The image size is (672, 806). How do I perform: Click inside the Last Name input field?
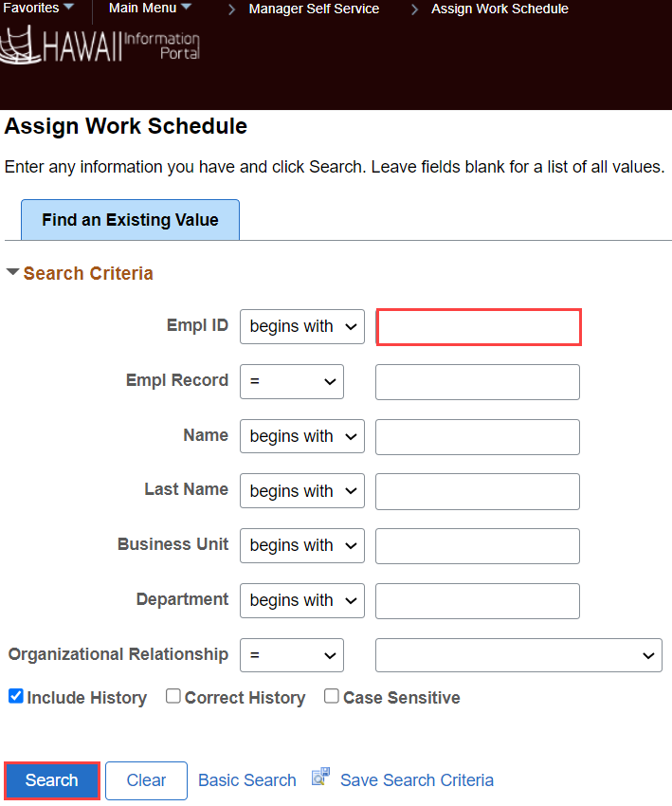[x=477, y=491]
